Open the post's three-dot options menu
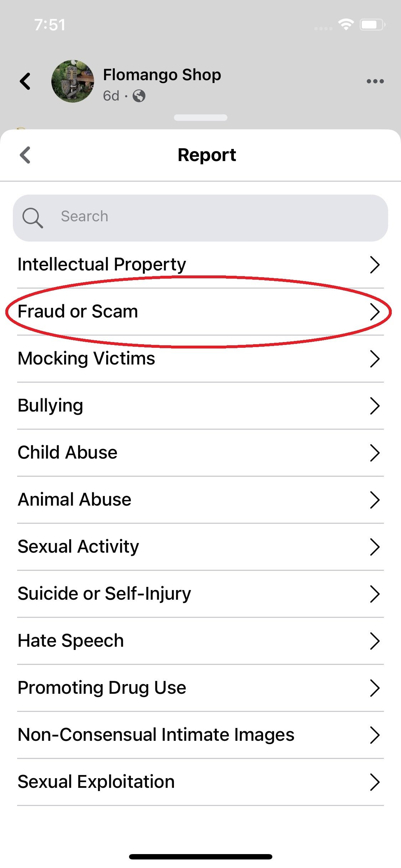Viewport: 401px width, 868px height. tap(375, 81)
